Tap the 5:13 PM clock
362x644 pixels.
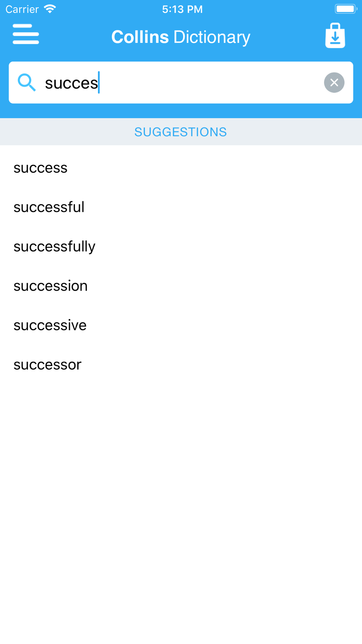[182, 9]
